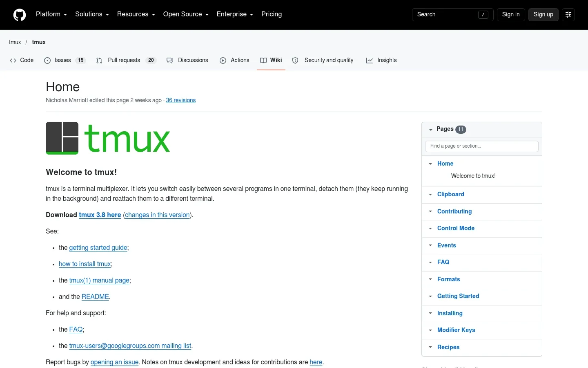
Task: Open the getting started guide link
Action: pyautogui.click(x=98, y=248)
